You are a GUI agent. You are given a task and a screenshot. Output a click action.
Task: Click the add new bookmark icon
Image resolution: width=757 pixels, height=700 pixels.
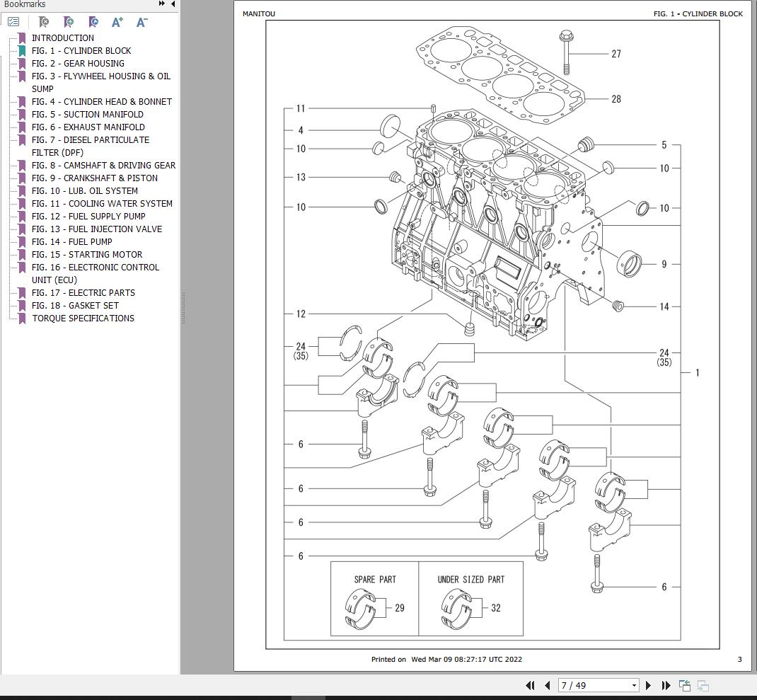tap(69, 22)
